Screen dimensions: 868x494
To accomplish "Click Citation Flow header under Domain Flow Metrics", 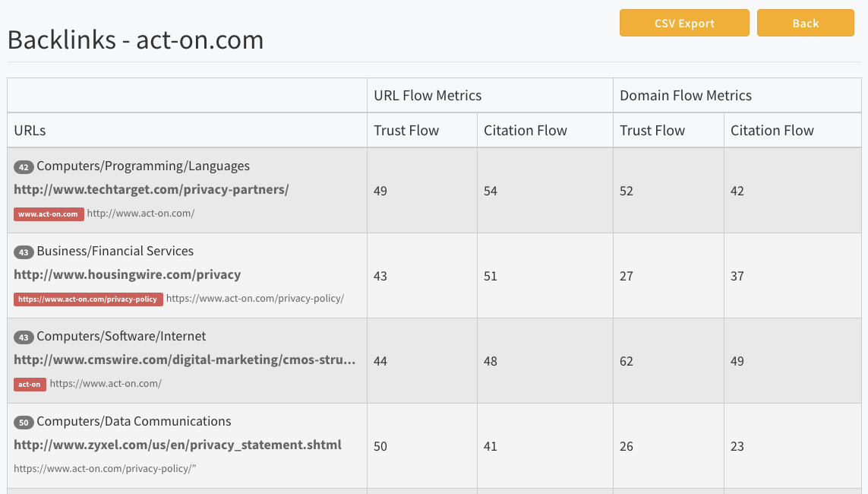I will 772,131.
